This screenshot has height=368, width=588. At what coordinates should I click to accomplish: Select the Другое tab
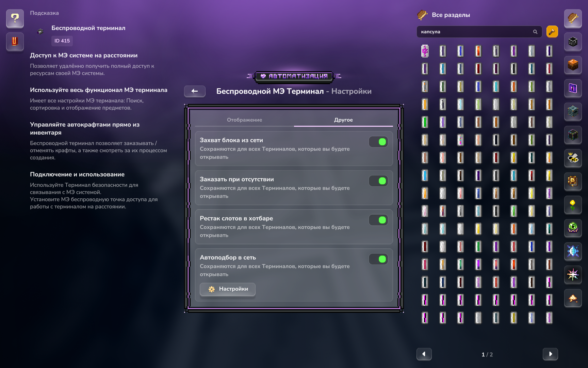(343, 120)
